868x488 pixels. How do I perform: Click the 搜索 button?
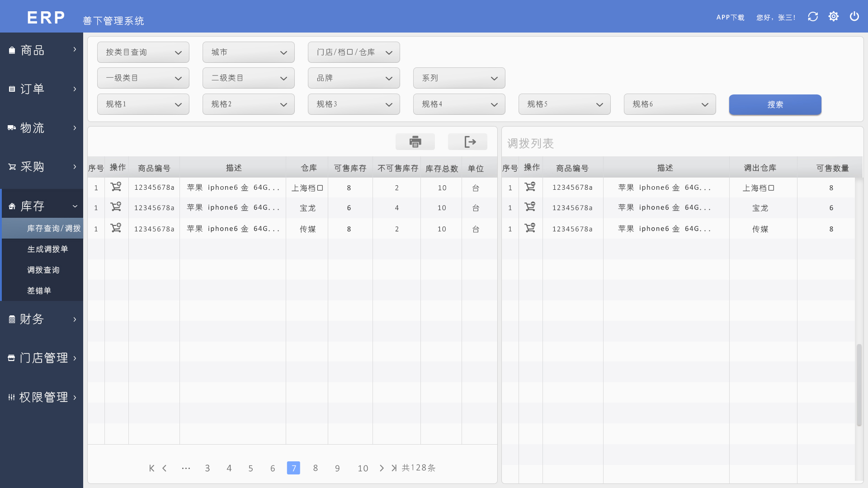pos(774,104)
